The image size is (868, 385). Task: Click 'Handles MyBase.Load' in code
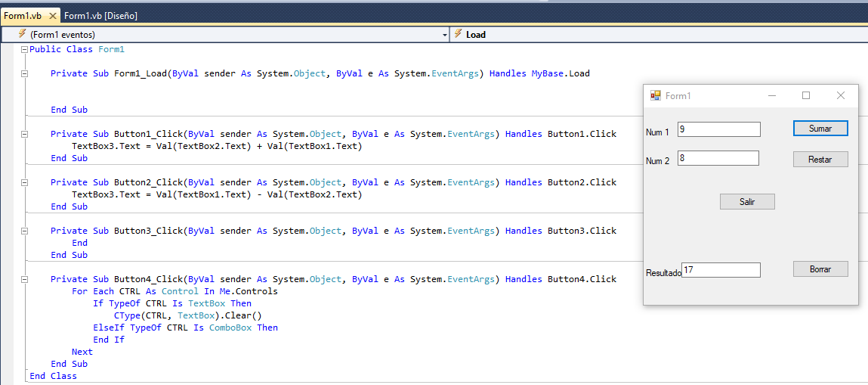(x=539, y=73)
